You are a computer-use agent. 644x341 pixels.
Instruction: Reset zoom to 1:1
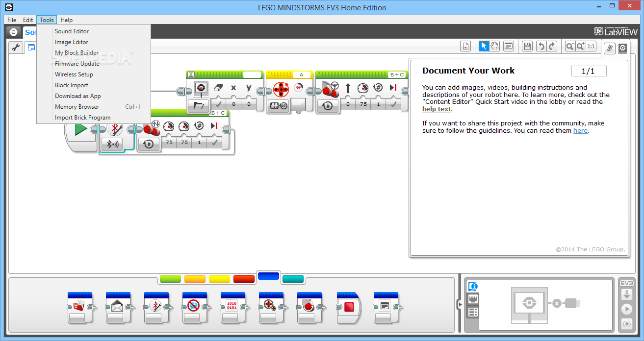click(591, 46)
